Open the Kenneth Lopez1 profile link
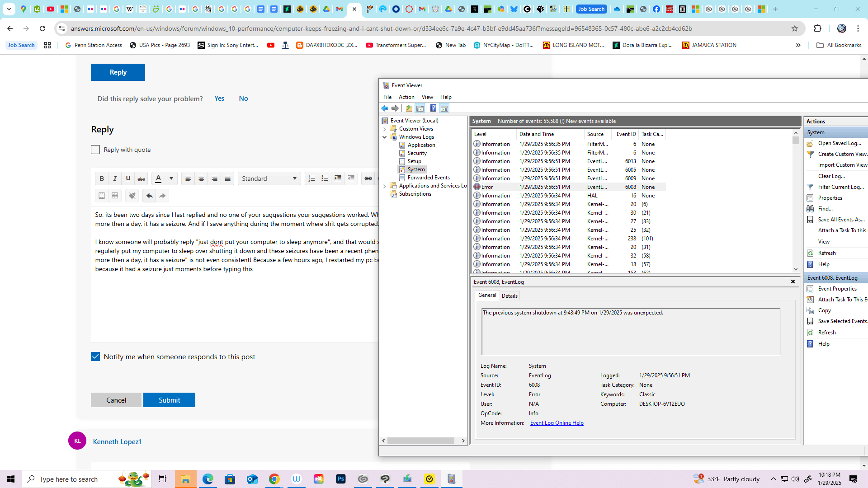Screen dimensions: 868x488 [117, 441]
